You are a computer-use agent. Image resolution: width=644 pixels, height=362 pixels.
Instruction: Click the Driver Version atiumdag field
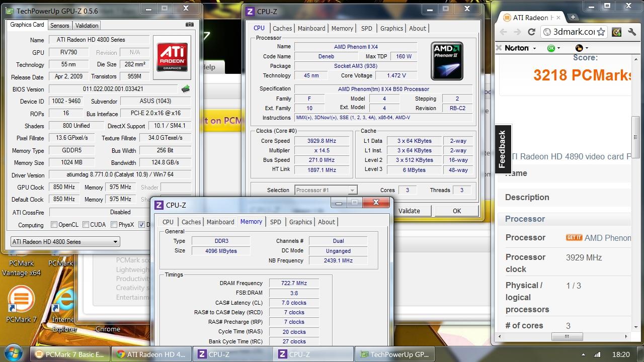point(120,175)
